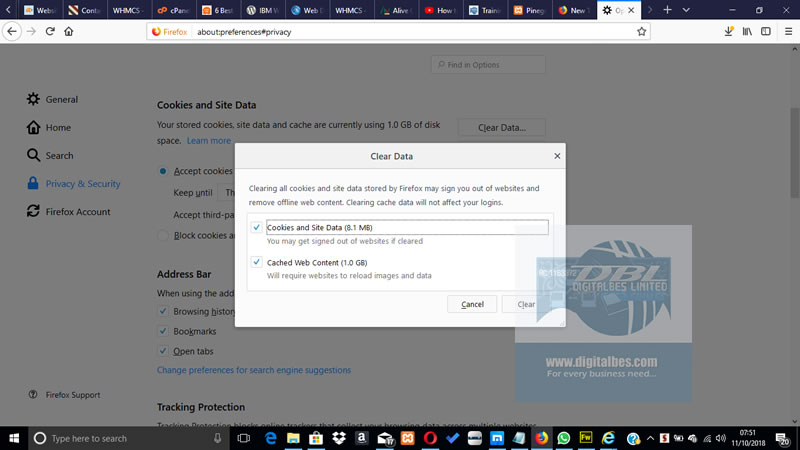Toggle the Browsing history checkbox
The width and height of the screenshot is (800, 450).
[x=163, y=311]
